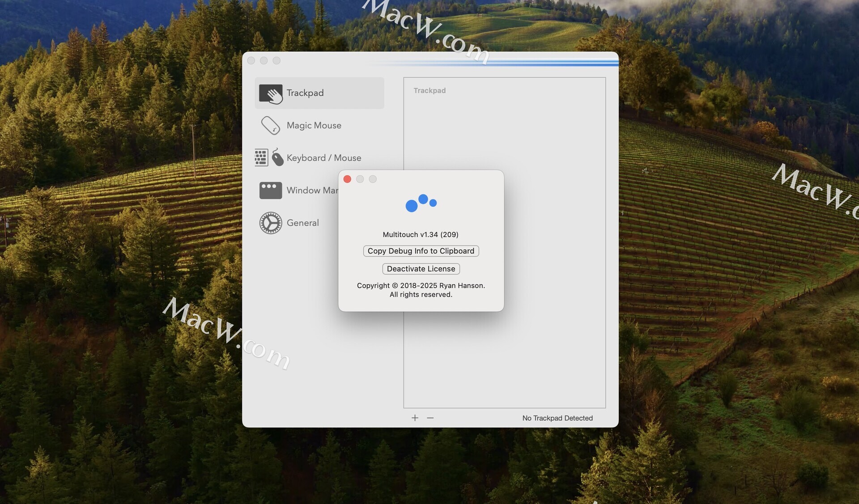Select the Trackpad hand icon in sidebar
Viewport: 859px width, 504px height.
pyautogui.click(x=271, y=93)
